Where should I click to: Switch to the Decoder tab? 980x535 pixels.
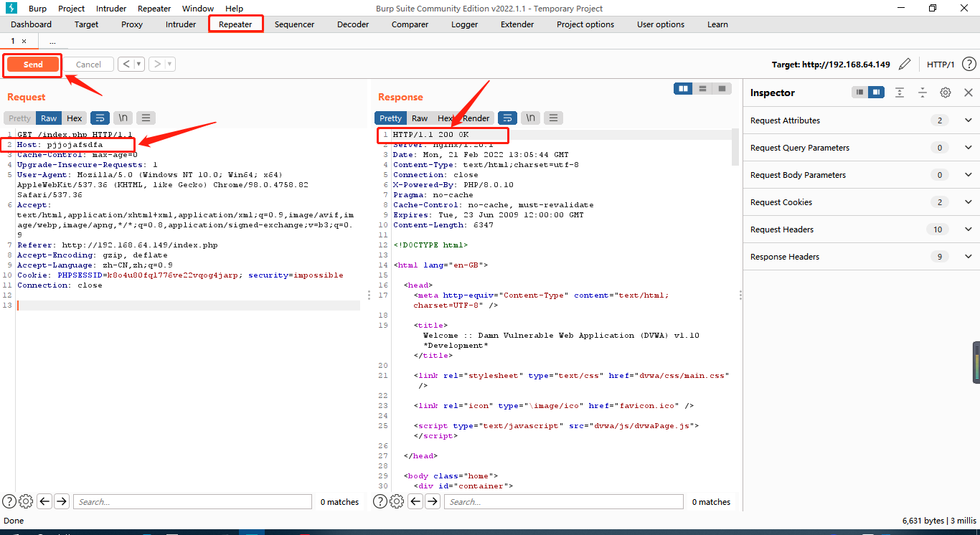[353, 24]
